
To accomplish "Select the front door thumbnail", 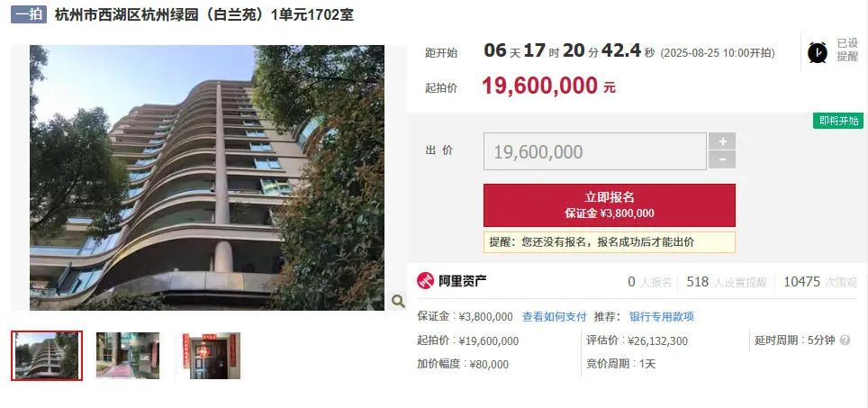I will click(x=209, y=356).
